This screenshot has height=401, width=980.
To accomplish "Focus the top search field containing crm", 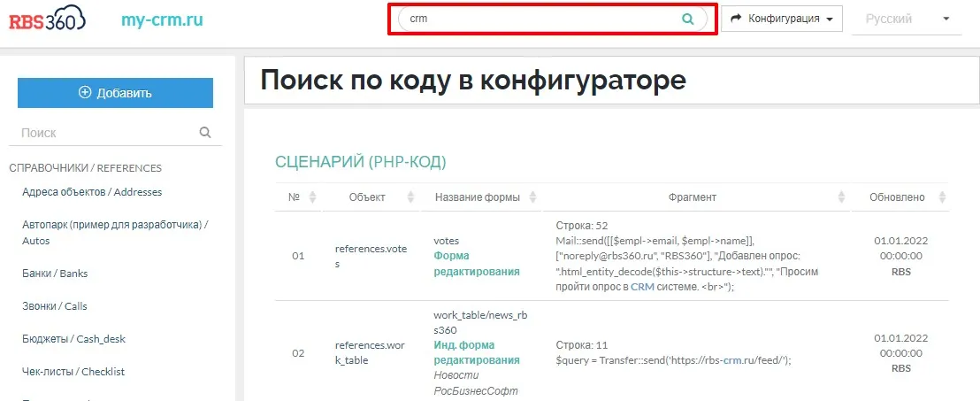I will point(540,19).
